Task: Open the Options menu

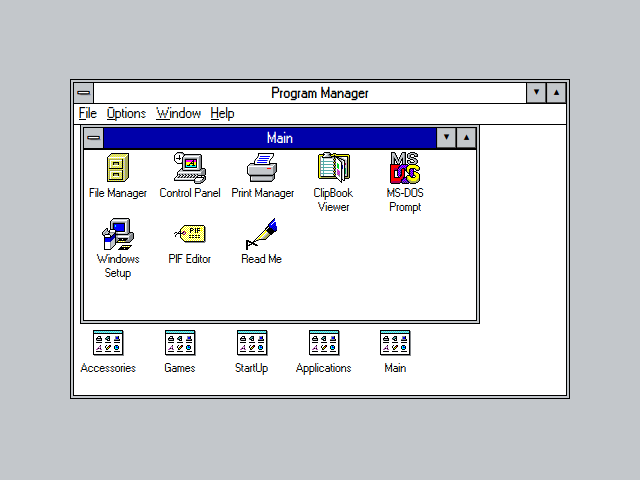Action: coord(126,113)
